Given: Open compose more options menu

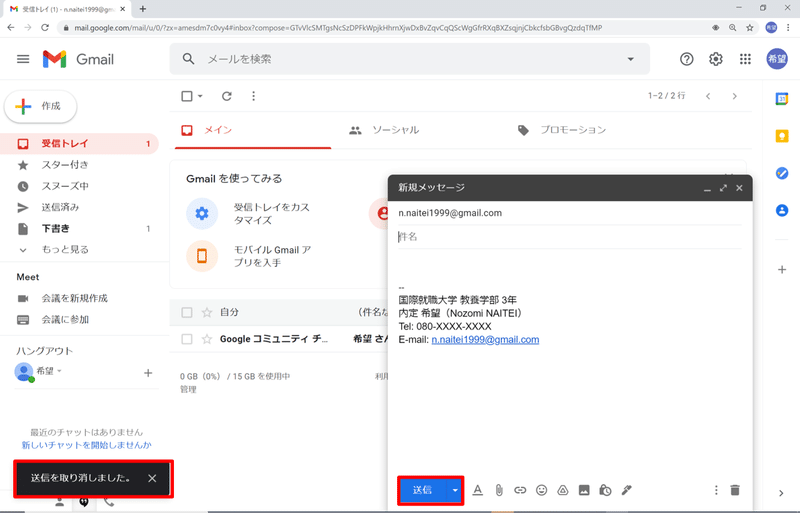Looking at the screenshot, I should tap(716, 490).
